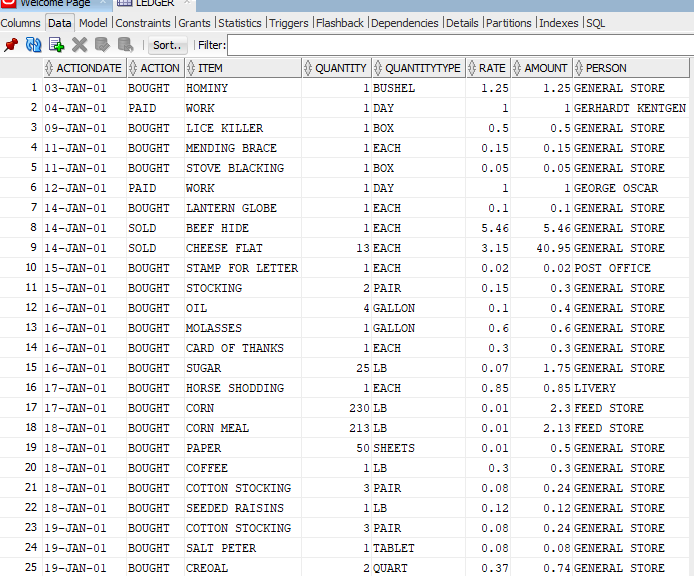Open the Triggers tab
This screenshot has width=694, height=576.
289,23
